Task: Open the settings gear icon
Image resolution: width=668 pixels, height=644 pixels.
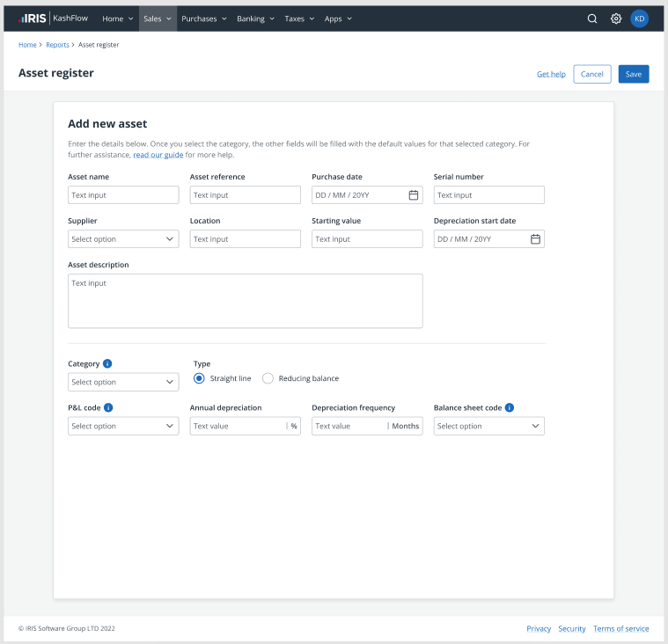Action: click(615, 18)
